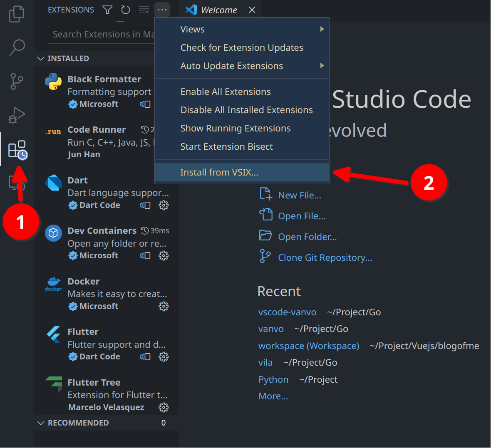Focus the Search Extensions input field
The height and width of the screenshot is (448, 491).
tap(102, 34)
